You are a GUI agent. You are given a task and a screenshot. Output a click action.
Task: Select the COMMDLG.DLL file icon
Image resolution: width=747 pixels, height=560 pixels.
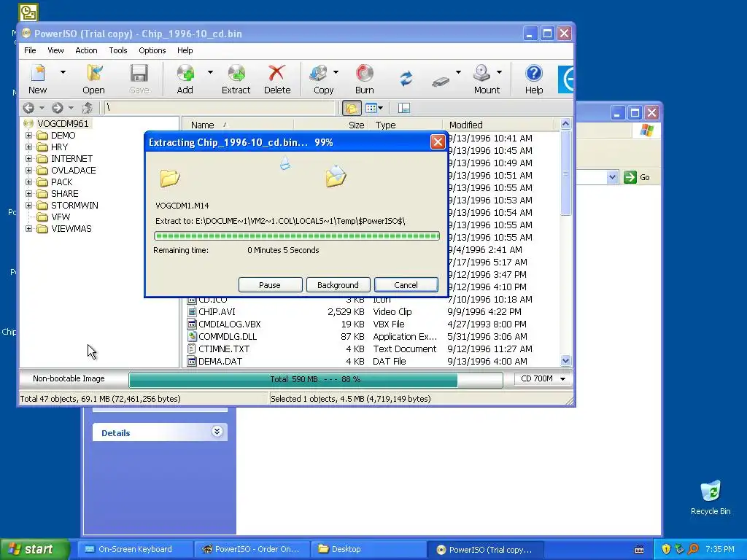pyautogui.click(x=192, y=337)
